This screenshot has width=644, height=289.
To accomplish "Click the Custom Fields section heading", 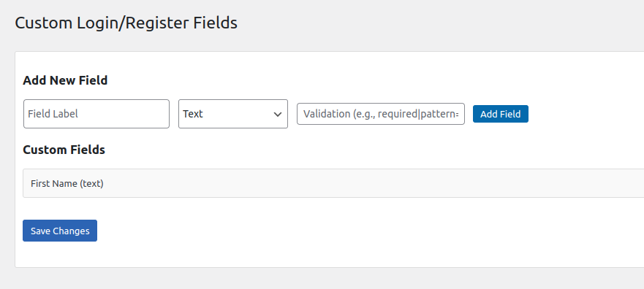I will pos(64,150).
